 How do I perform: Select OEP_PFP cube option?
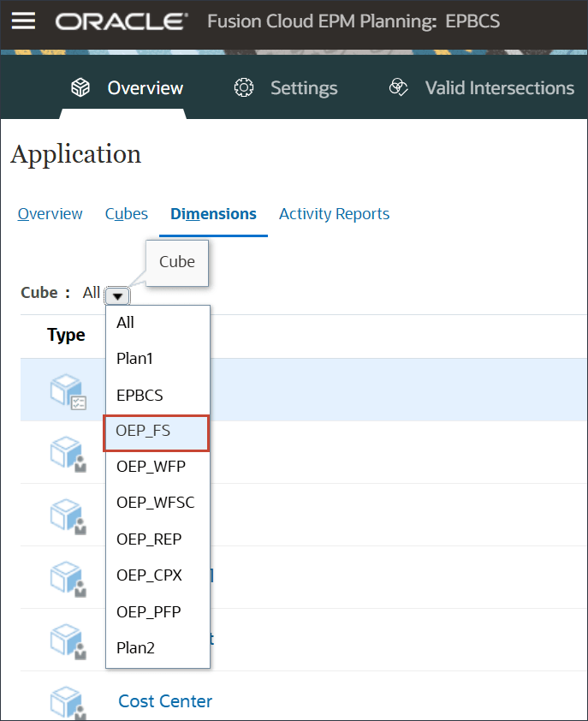(157, 612)
